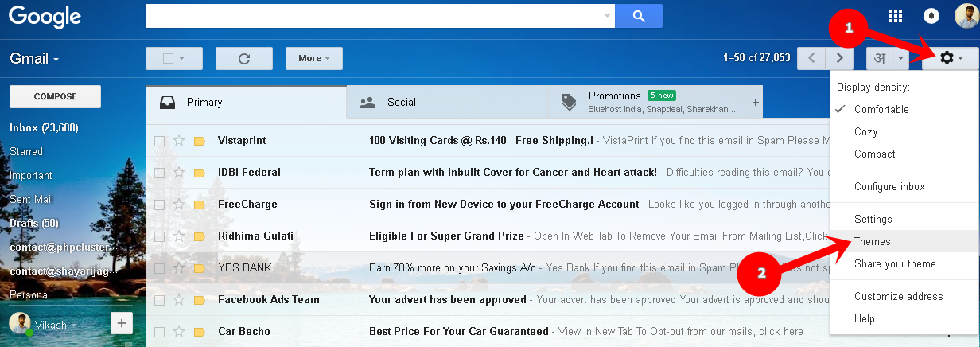Open Settings from the gear menu
Screen dimensions: 980x347
pos(873,219)
